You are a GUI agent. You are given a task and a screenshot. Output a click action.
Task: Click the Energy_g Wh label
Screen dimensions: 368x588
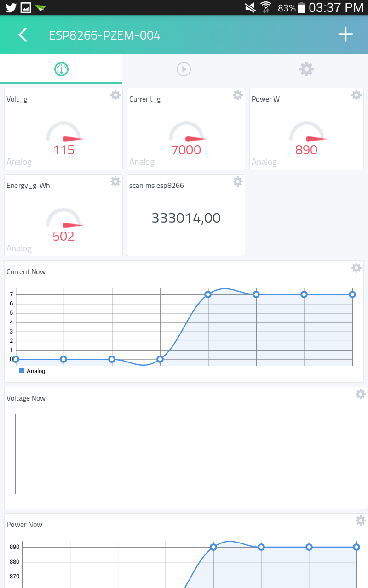pyautogui.click(x=29, y=186)
